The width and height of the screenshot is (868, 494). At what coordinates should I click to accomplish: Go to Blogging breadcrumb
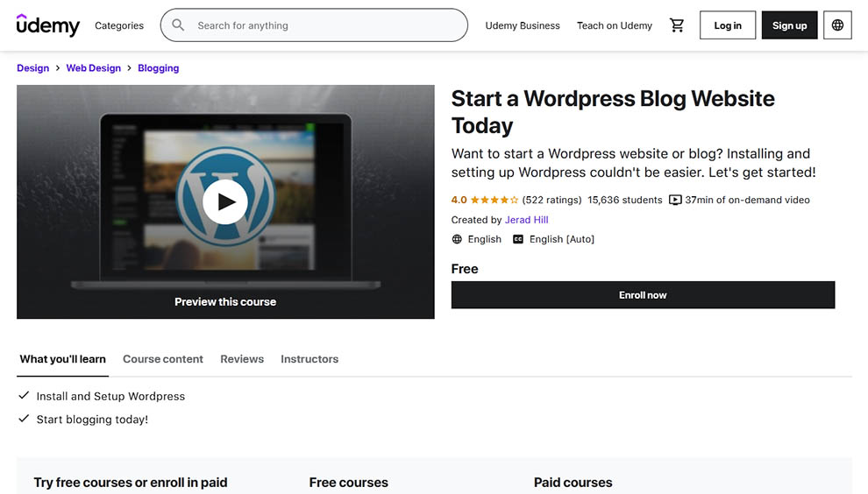159,68
